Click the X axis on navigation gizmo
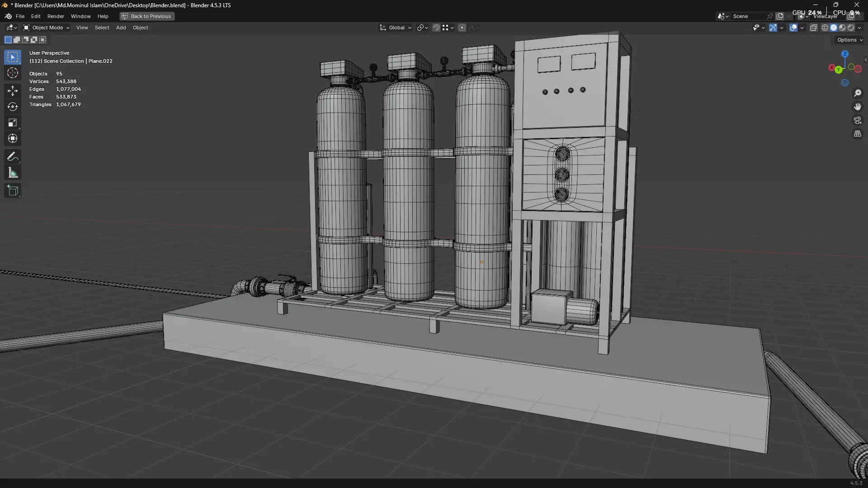 pyautogui.click(x=831, y=67)
